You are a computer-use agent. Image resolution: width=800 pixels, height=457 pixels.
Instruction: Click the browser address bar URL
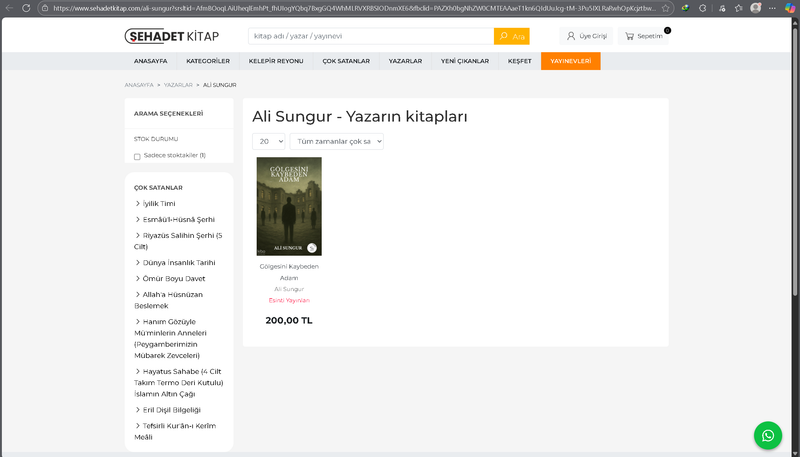point(354,8)
